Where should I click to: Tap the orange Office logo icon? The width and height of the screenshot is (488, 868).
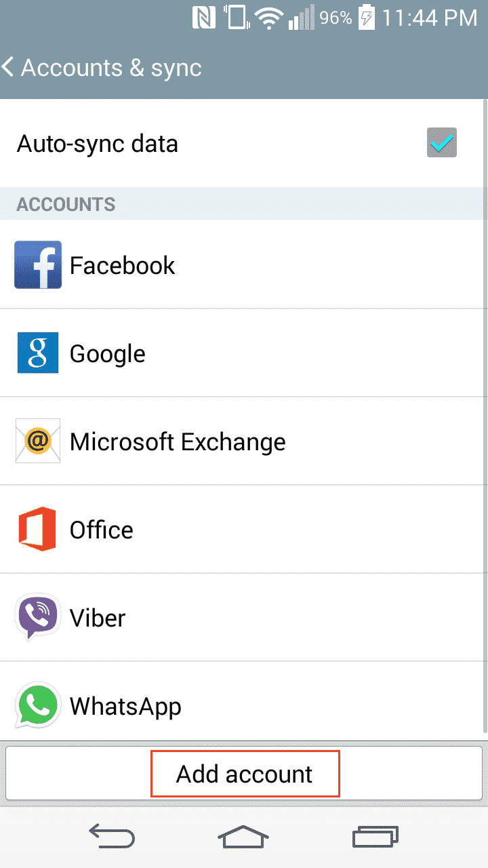38,530
